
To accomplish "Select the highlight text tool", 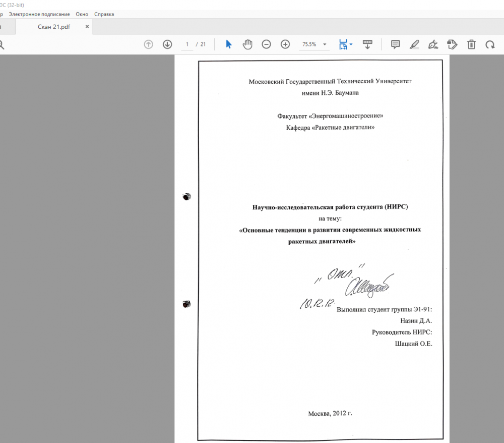I will tap(414, 44).
